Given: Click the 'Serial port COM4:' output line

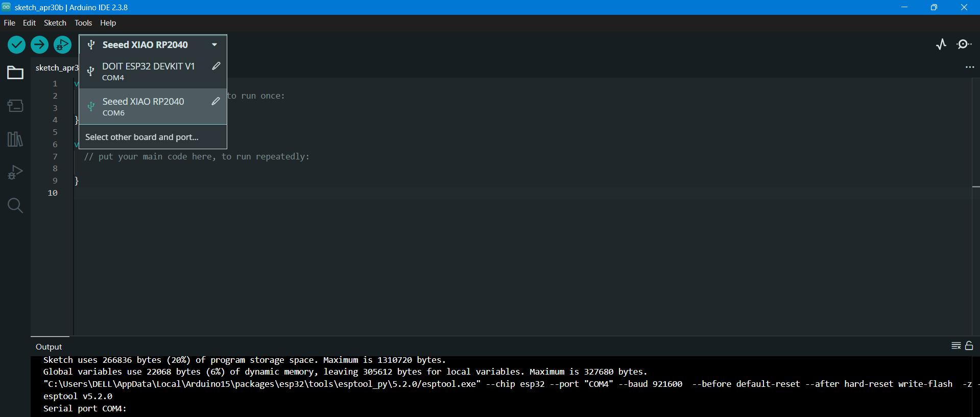Looking at the screenshot, I should point(85,408).
